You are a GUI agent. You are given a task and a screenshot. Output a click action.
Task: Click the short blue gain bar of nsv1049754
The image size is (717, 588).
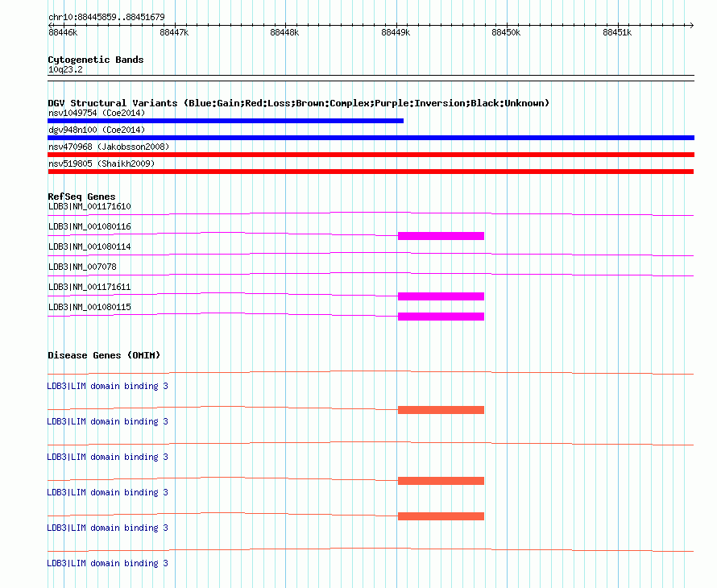click(226, 121)
